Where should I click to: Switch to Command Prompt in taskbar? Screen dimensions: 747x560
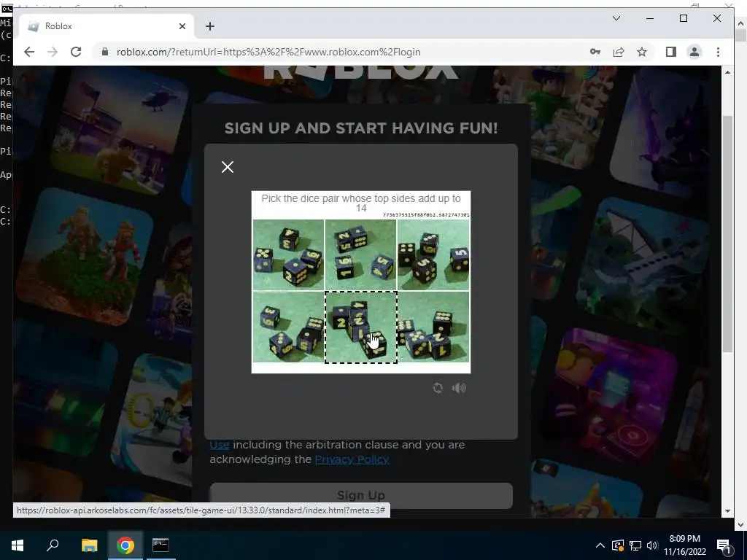tap(160, 545)
